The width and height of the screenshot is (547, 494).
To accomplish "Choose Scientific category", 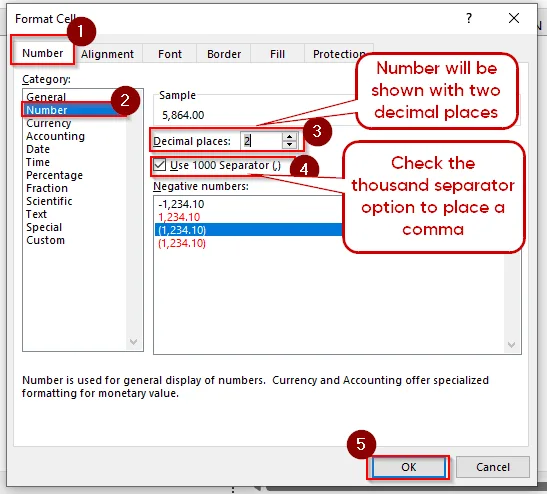I will (x=49, y=201).
